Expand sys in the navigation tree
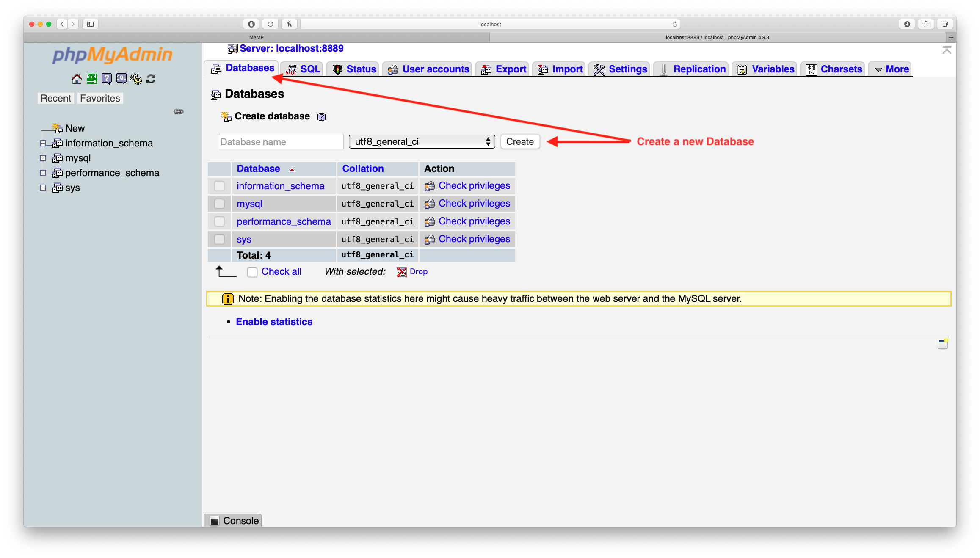 pos(43,188)
